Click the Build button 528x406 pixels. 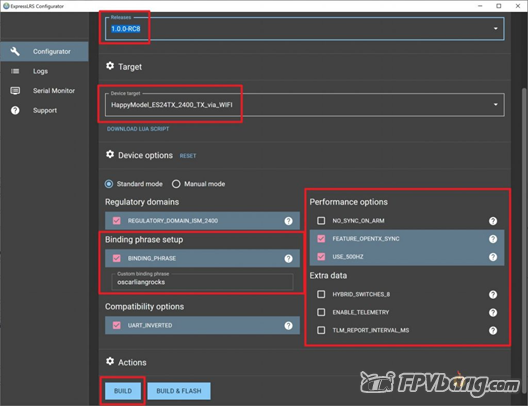(x=123, y=391)
